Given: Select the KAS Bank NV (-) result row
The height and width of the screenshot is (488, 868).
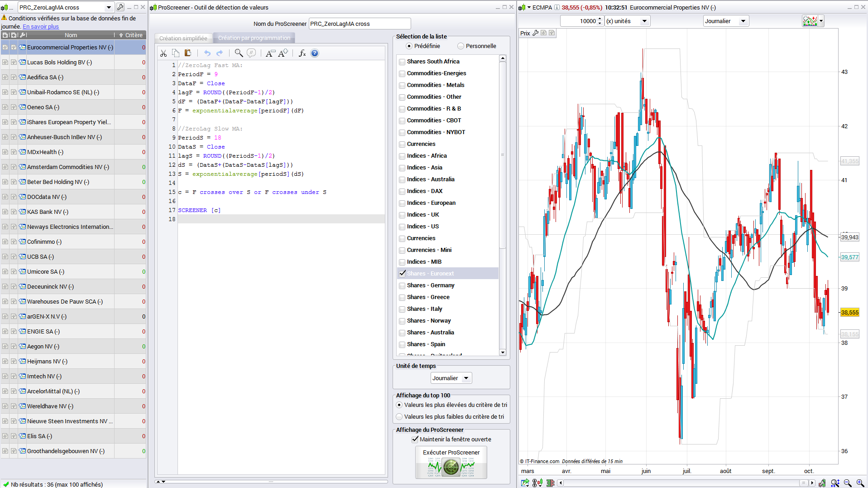Looking at the screenshot, I should (x=73, y=212).
